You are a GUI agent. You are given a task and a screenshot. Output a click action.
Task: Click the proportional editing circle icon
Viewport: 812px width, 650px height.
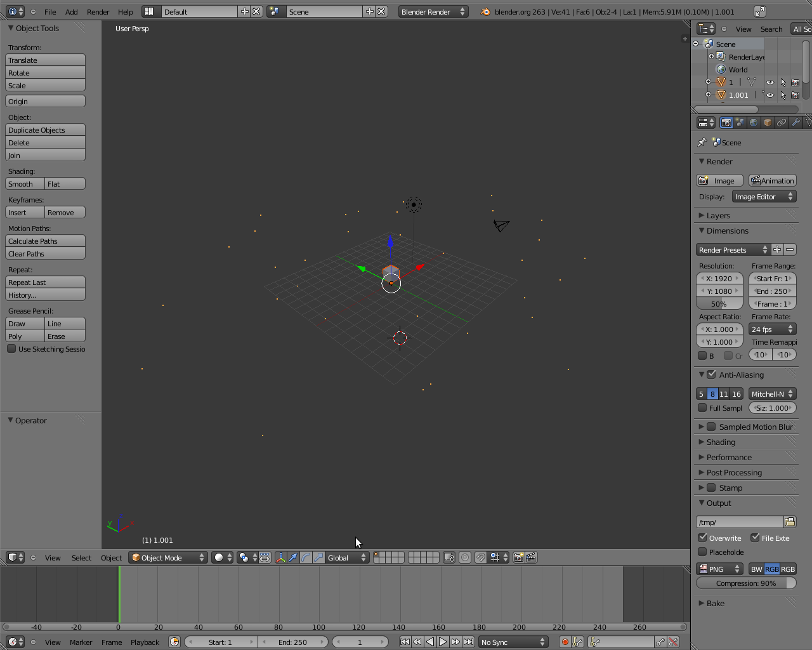(x=465, y=557)
